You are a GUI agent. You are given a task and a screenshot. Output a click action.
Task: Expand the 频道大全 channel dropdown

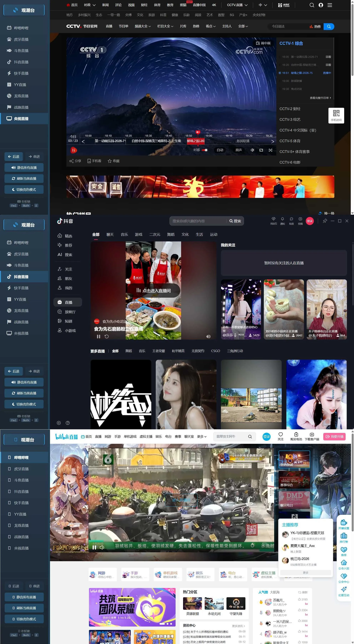coord(143,26)
